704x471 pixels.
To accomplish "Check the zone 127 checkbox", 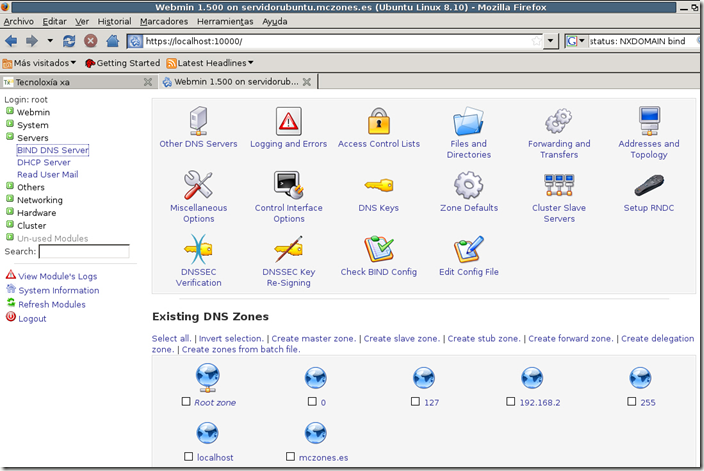I will [415, 401].
